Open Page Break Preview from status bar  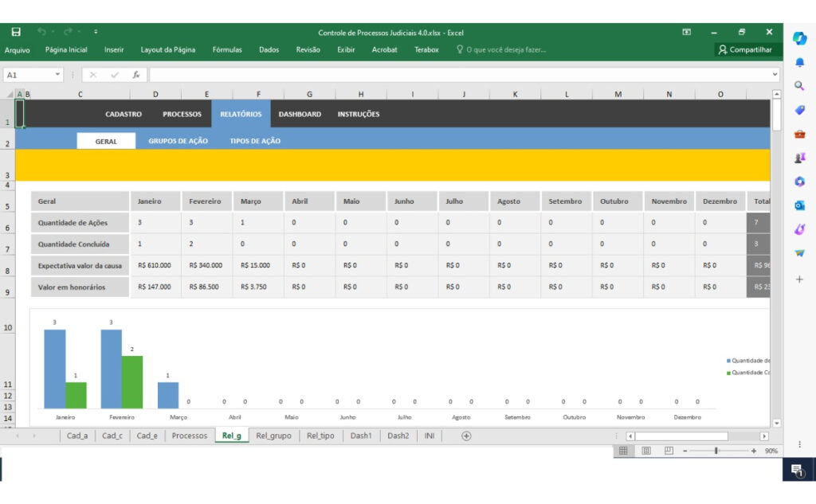tap(669, 451)
